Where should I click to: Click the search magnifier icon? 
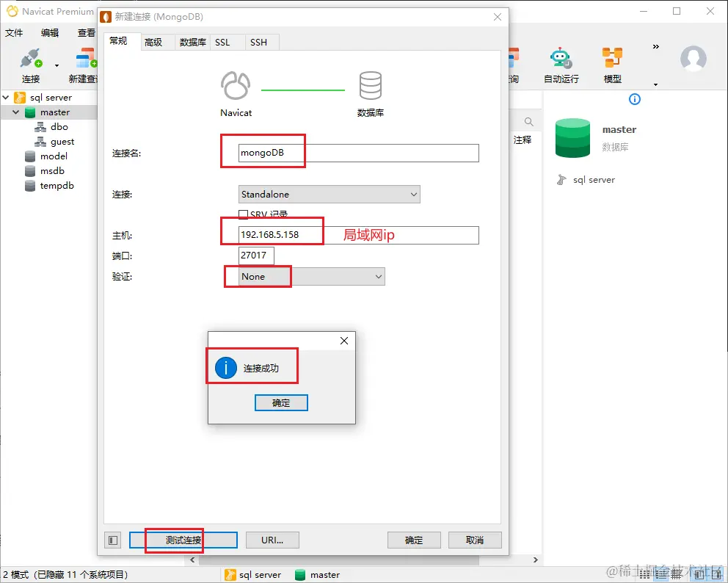pos(529,122)
